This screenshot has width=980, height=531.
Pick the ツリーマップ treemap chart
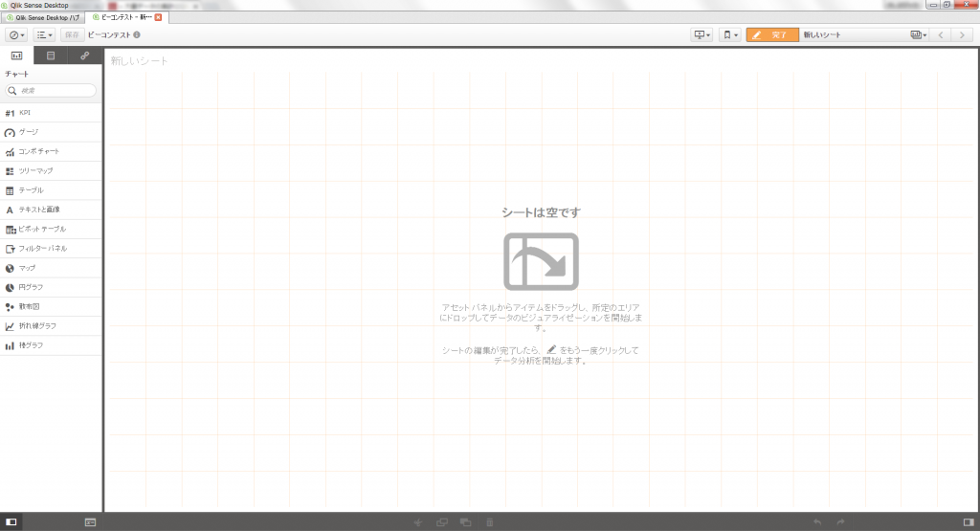click(35, 170)
